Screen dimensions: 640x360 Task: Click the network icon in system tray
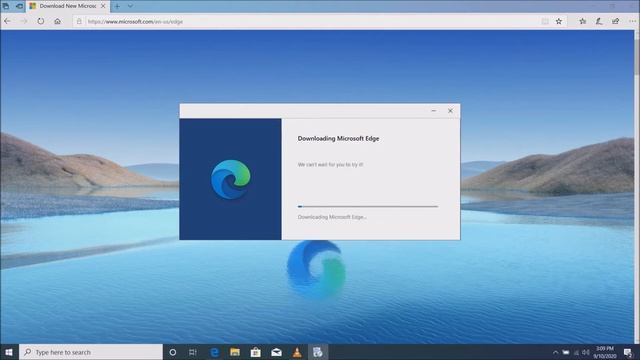(x=576, y=352)
